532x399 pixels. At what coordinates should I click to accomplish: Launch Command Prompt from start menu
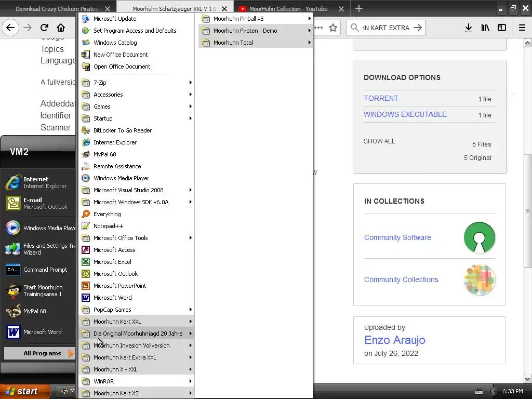[40, 270]
